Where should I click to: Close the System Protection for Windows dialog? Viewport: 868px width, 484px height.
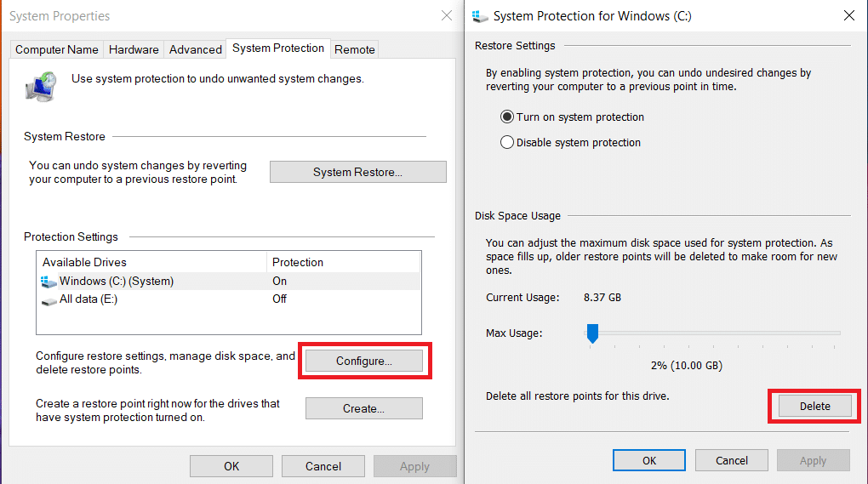point(848,15)
